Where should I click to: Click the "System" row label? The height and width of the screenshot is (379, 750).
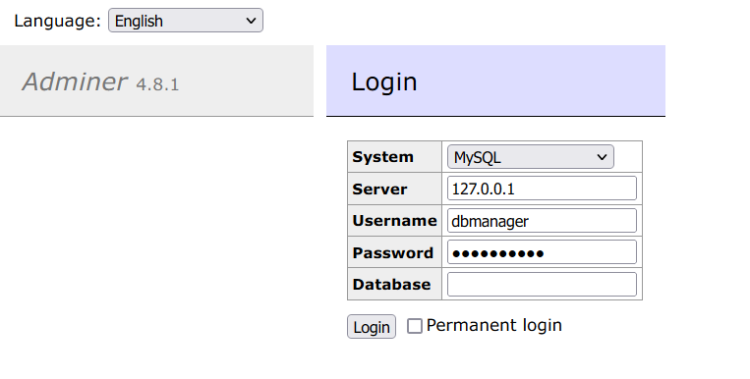[x=383, y=157]
